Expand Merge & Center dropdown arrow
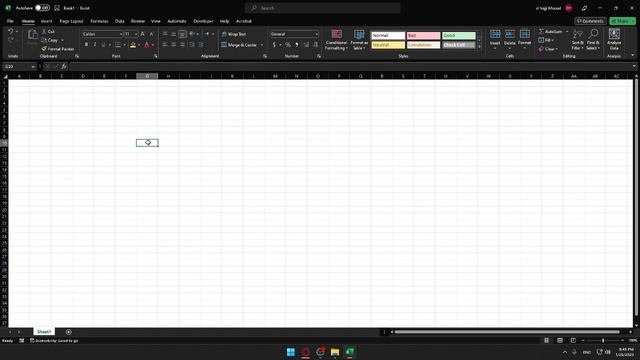This screenshot has width=640, height=360. pyautogui.click(x=262, y=45)
